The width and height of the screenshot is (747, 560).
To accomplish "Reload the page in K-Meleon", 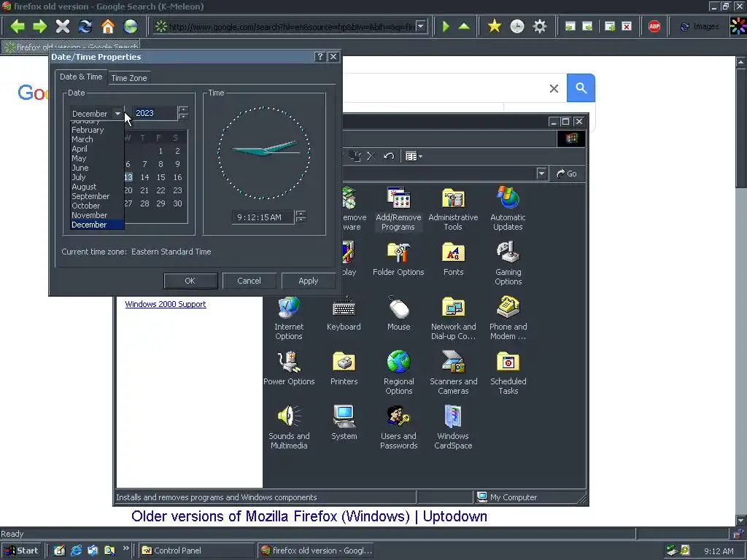I will click(85, 26).
